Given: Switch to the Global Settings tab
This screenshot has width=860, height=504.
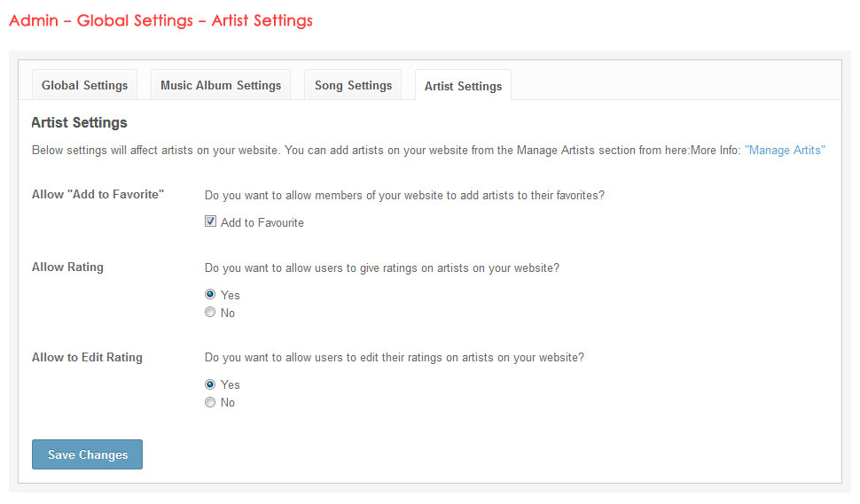Looking at the screenshot, I should [84, 86].
